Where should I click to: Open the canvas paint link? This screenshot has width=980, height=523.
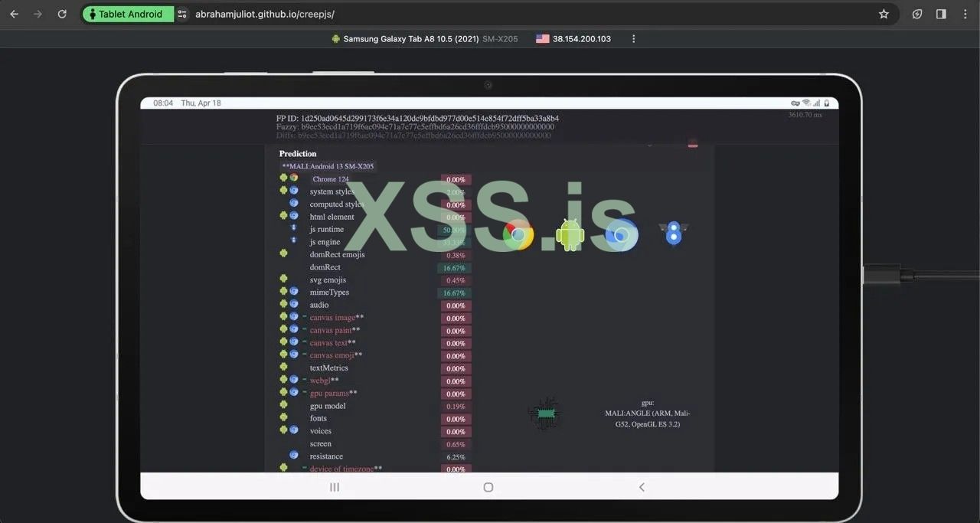coord(331,330)
